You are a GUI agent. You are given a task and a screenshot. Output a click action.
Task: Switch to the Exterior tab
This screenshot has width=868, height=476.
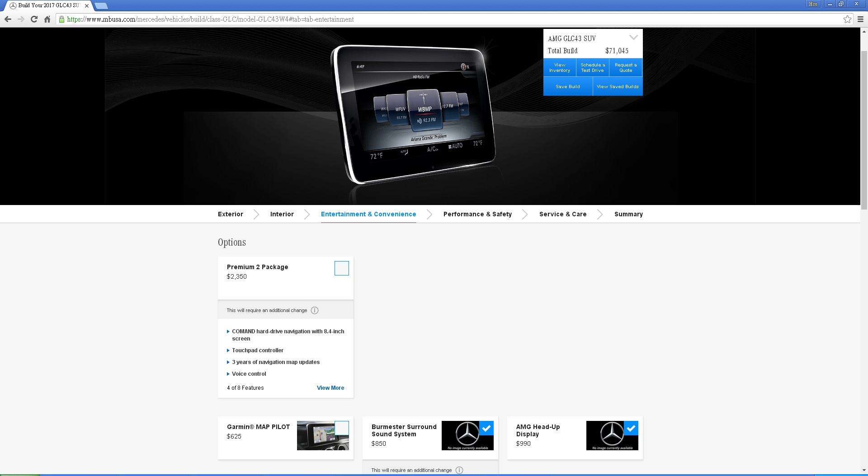coord(231,214)
